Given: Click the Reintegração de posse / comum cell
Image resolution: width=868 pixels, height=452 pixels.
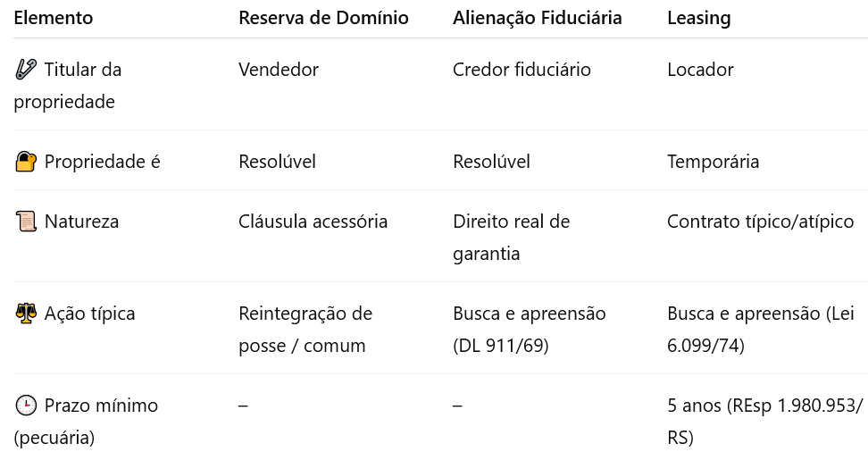Looking at the screenshot, I should pyautogui.click(x=305, y=329).
